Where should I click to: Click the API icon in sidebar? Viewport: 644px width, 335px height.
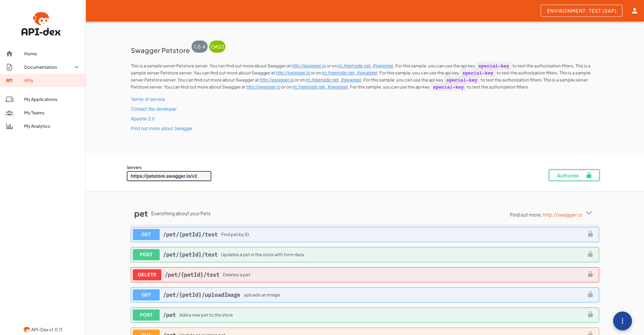click(9, 80)
